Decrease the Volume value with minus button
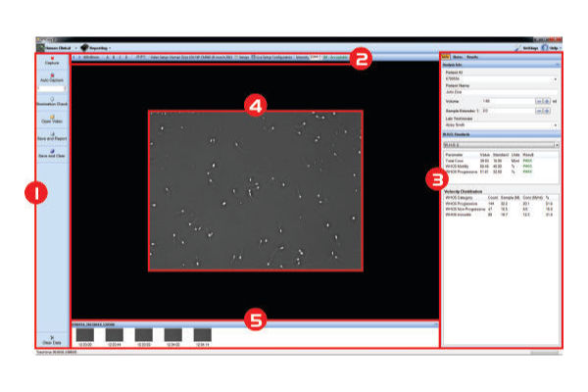 point(539,101)
